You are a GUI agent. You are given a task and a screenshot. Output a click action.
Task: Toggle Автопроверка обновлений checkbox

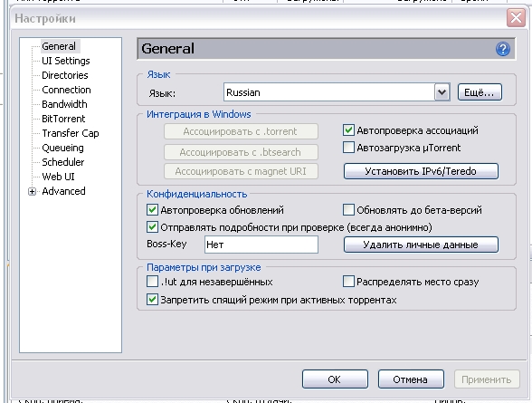coord(152,210)
